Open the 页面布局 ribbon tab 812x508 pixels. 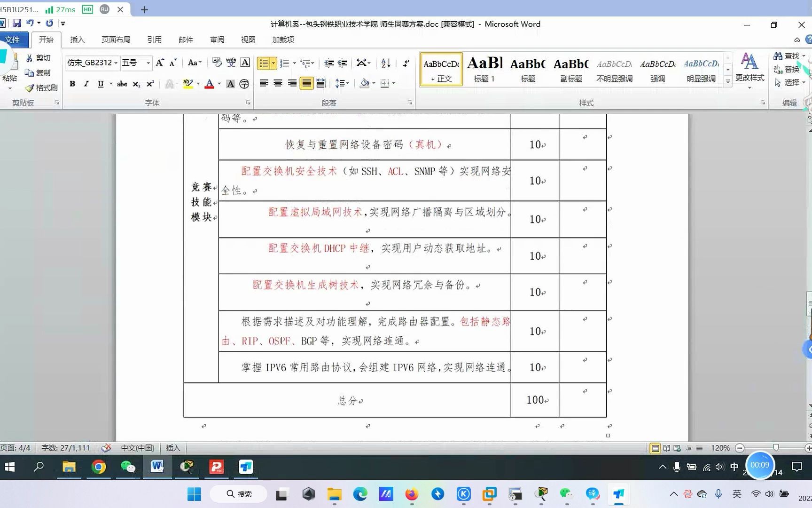(115, 40)
